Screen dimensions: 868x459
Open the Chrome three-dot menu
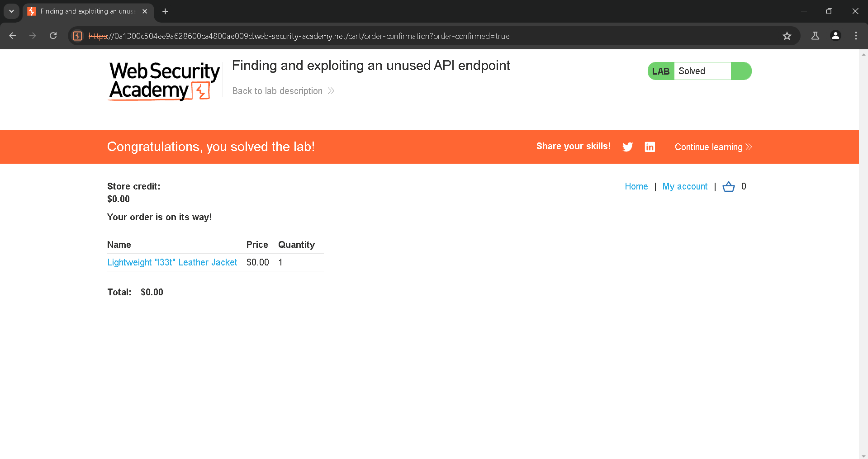(x=856, y=36)
